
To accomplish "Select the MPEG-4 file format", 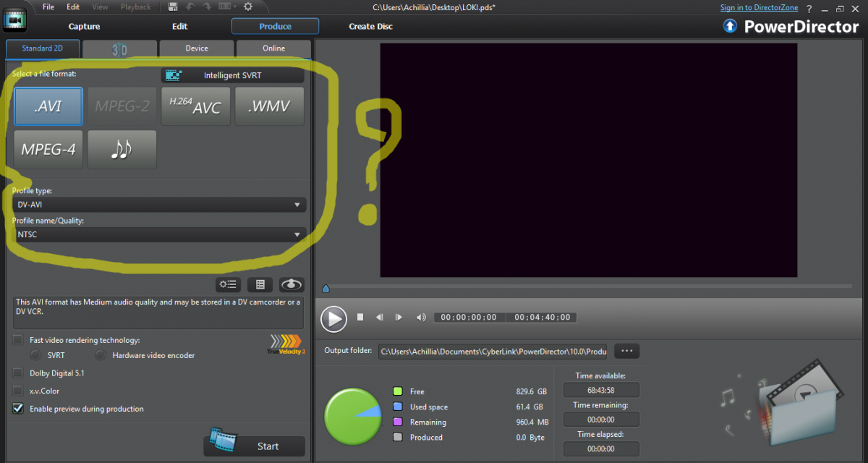I will pyautogui.click(x=48, y=150).
